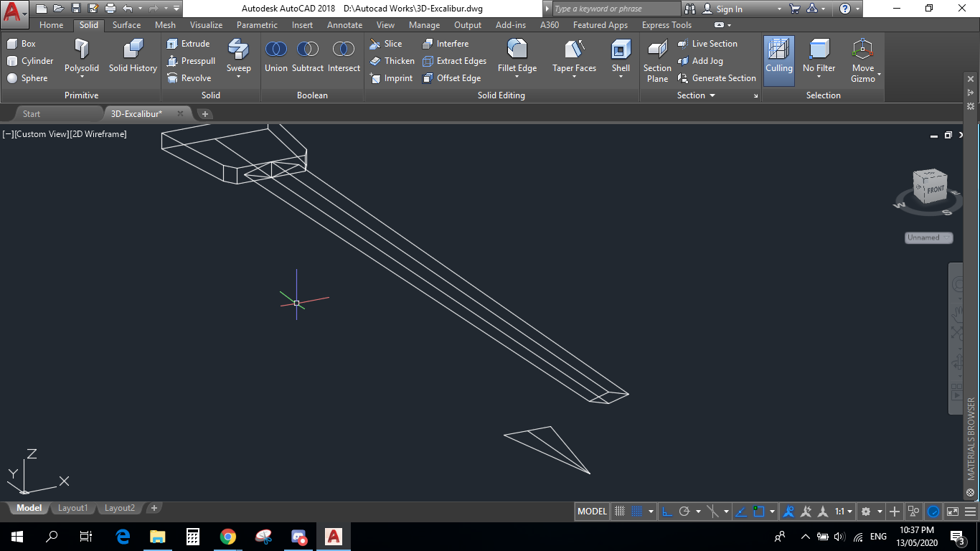This screenshot has width=980, height=551.
Task: Switch to the Layout1 tab
Action: [x=72, y=508]
